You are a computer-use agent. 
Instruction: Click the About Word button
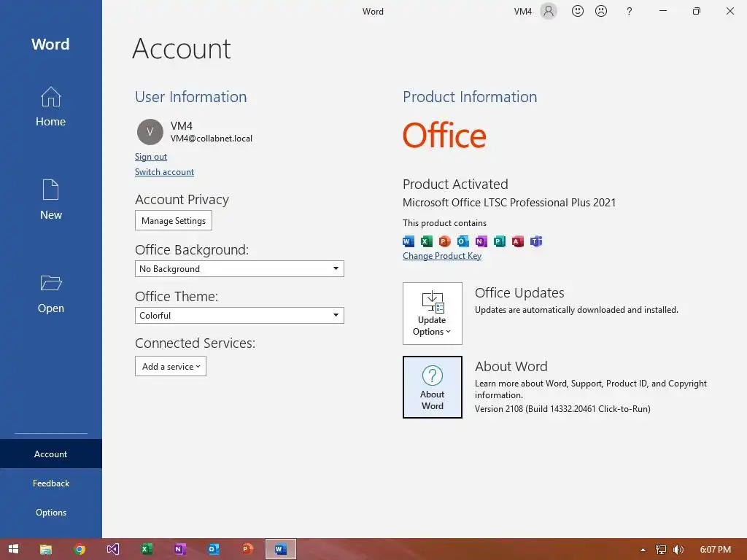pyautogui.click(x=432, y=387)
